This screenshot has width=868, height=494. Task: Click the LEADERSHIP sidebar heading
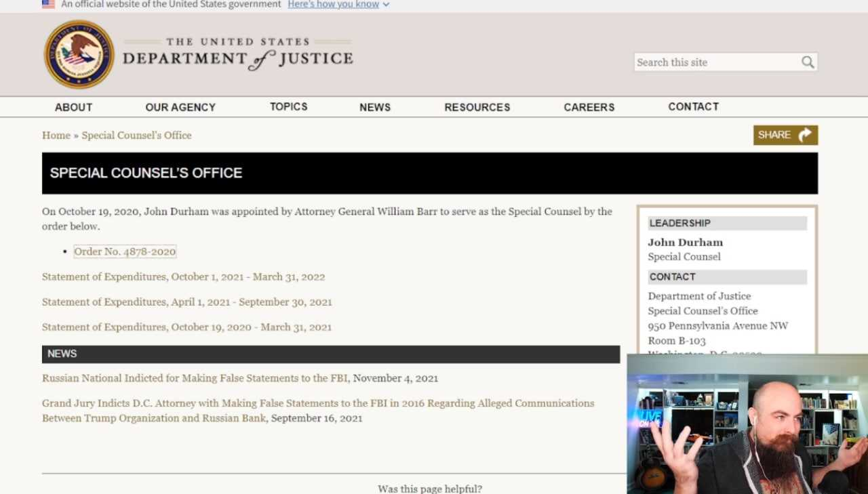point(728,223)
